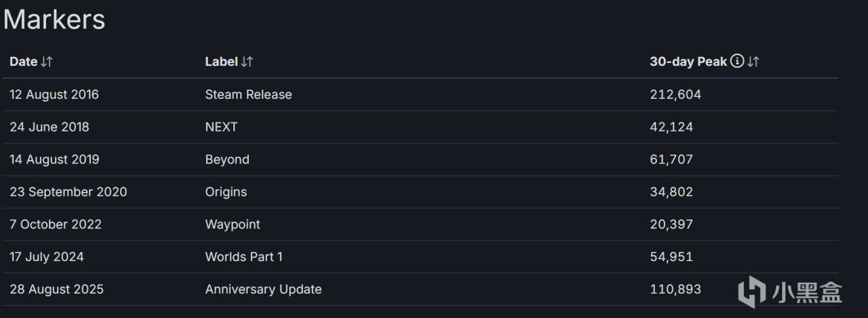This screenshot has width=868, height=318.
Task: Click the Waypoint marker label
Action: (x=233, y=224)
